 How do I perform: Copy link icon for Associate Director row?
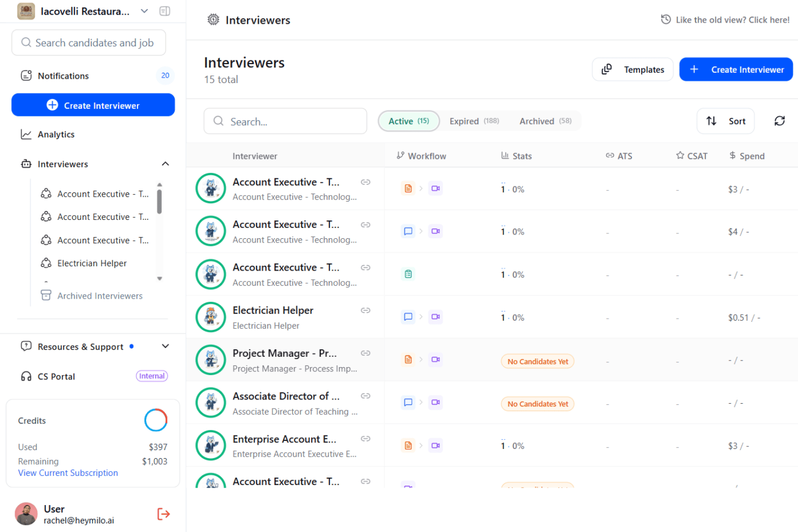(366, 396)
